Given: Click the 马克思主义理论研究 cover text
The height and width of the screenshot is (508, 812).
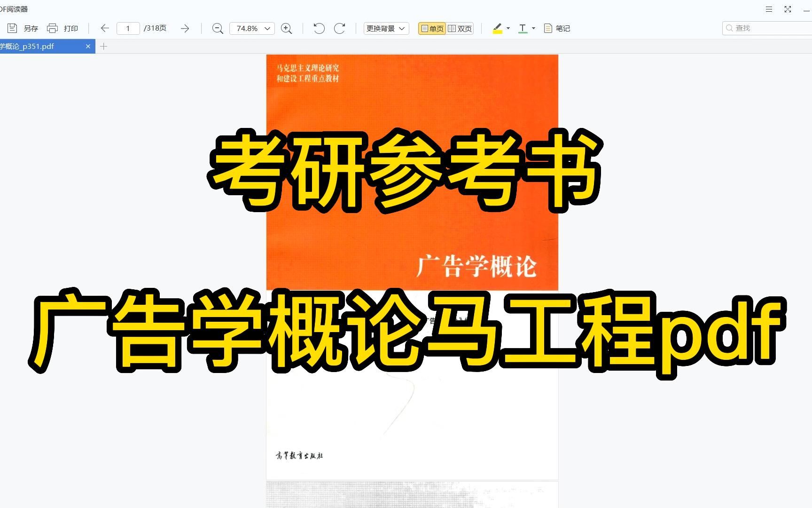Looking at the screenshot, I should coord(308,68).
